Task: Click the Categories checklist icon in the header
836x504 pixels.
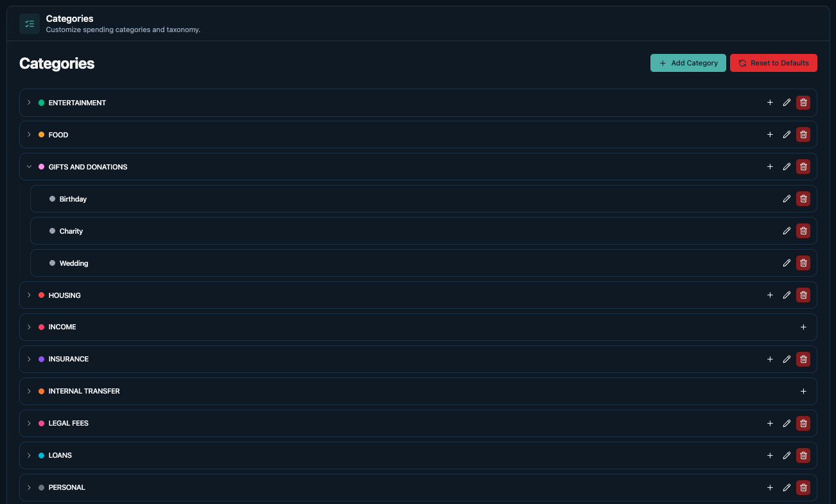Action: 29,23
